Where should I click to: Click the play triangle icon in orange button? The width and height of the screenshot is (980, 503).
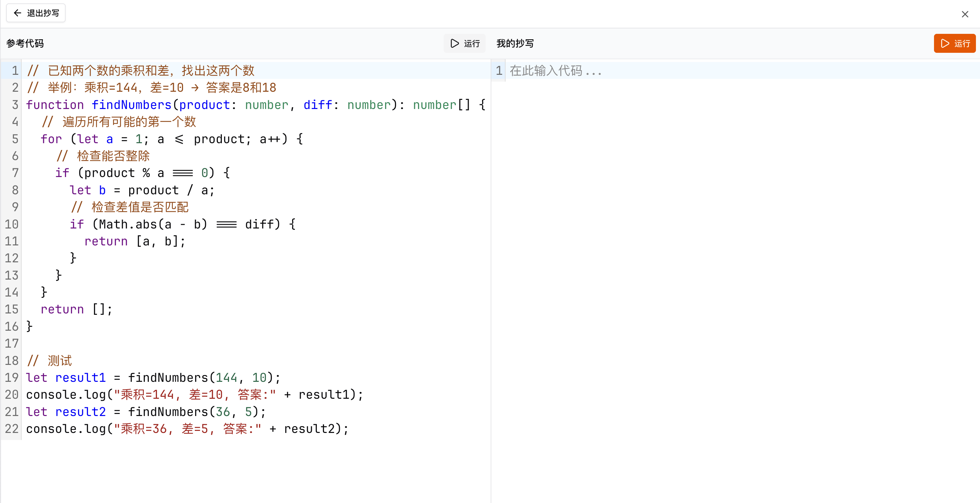point(945,43)
